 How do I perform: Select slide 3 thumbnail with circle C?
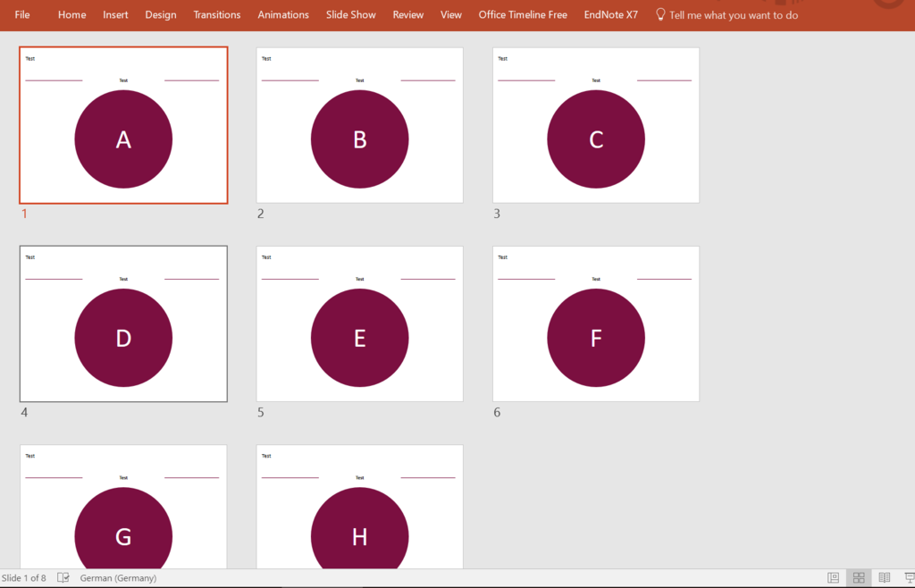pos(596,125)
